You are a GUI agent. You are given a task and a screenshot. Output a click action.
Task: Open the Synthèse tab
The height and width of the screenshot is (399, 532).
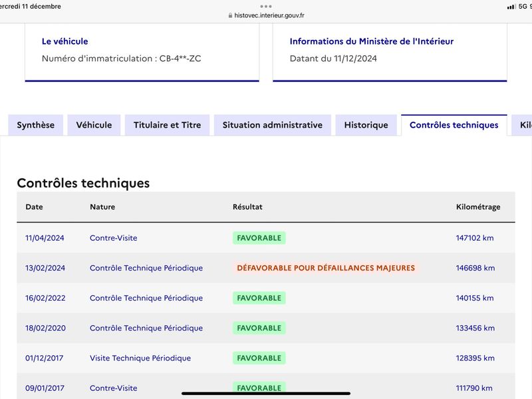(36, 125)
